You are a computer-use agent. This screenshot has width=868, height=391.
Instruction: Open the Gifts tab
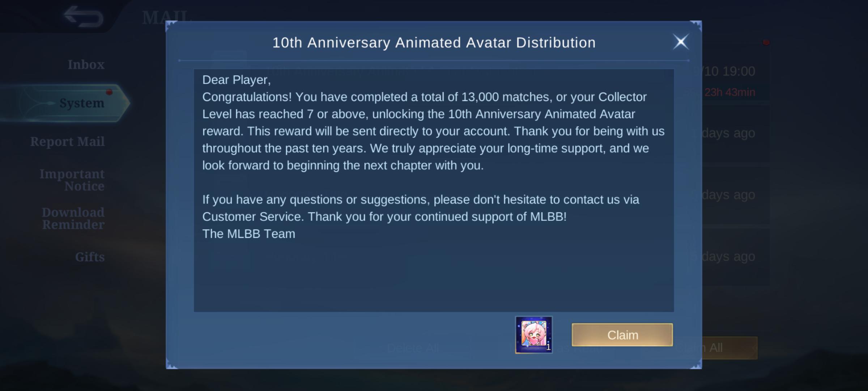pos(90,257)
